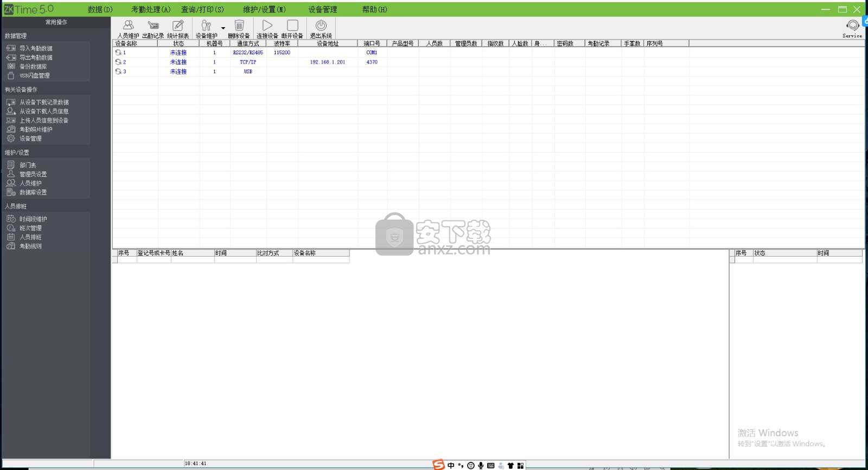Toggle the 中 Chinese input mode indicator

(x=451, y=466)
